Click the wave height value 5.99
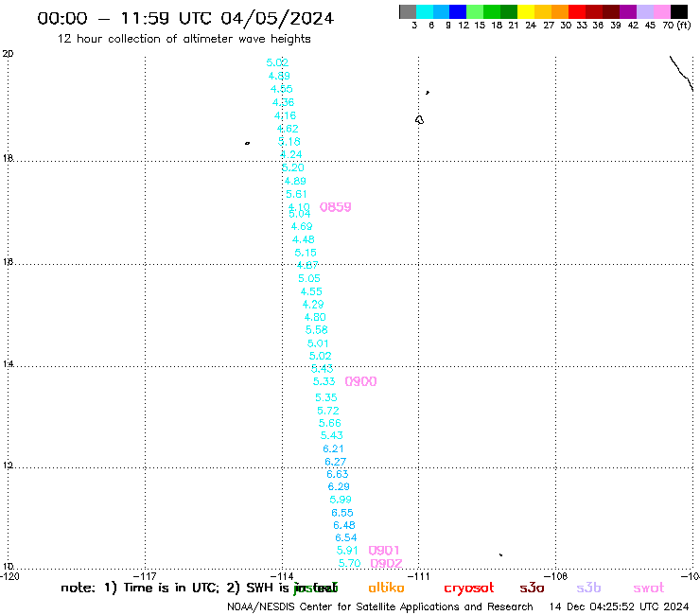 [341, 500]
